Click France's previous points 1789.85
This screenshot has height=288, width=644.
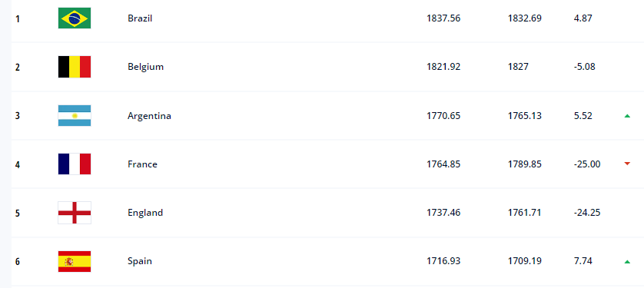(x=524, y=164)
